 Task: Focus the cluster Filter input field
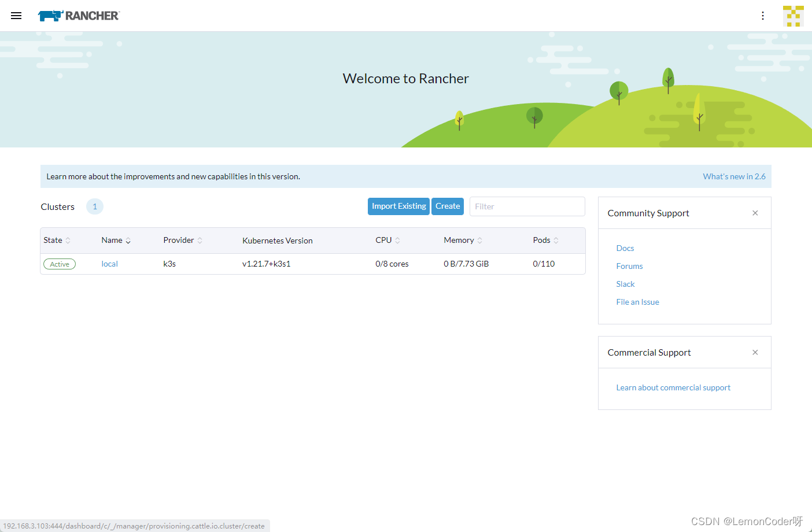pyautogui.click(x=527, y=206)
